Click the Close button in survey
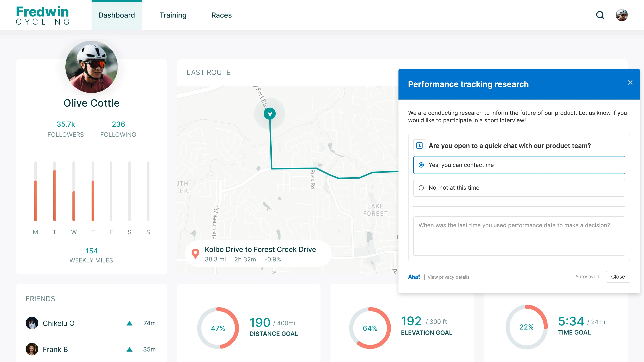Screen dimensions: 644x362 (x=618, y=277)
